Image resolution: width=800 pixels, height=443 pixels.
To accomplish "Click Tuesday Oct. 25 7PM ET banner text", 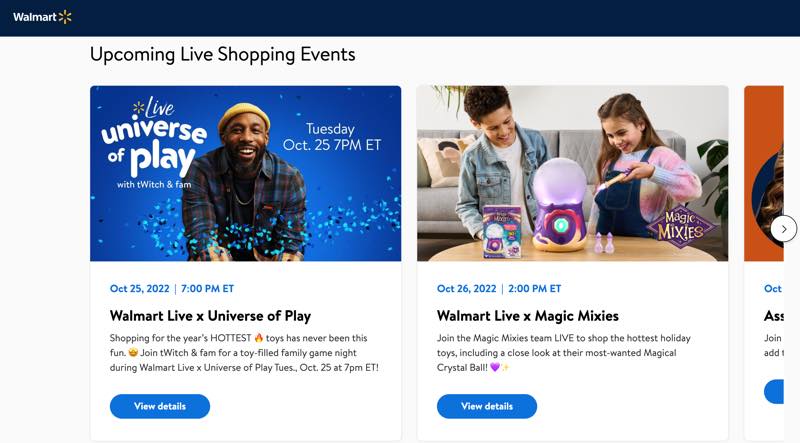I will 332,137.
